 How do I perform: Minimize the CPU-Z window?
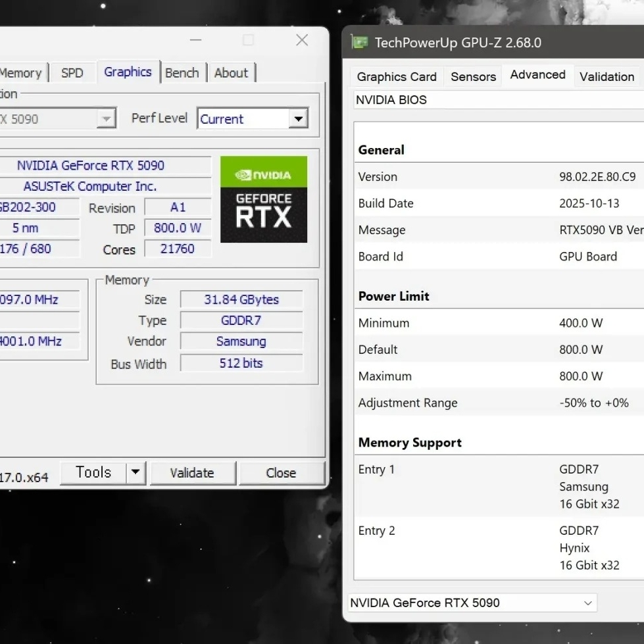coord(195,40)
